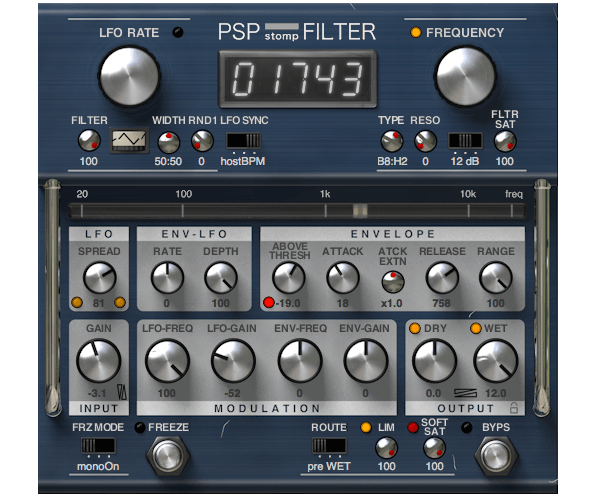Viewport: 597px width, 497px height.
Task: Switch the LFO SYNC hostBPM selector
Action: coord(244,141)
